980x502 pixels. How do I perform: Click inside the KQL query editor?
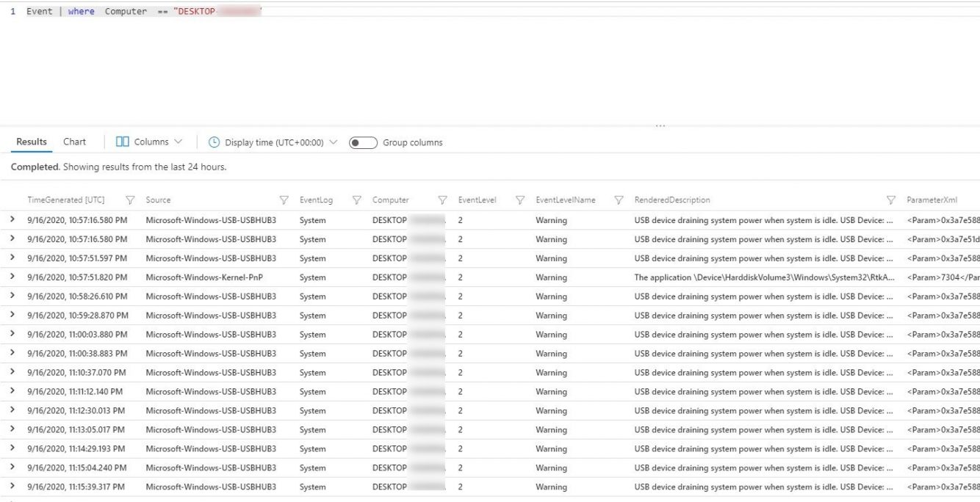(147, 11)
